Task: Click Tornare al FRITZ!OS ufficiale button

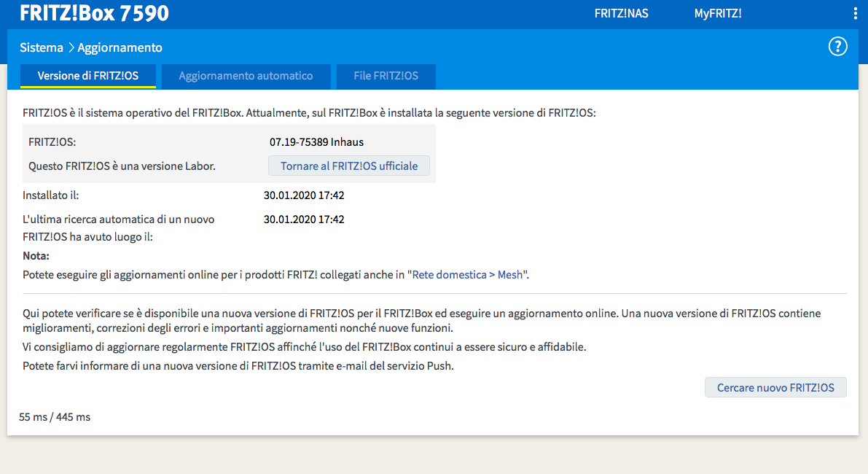Action: (349, 166)
